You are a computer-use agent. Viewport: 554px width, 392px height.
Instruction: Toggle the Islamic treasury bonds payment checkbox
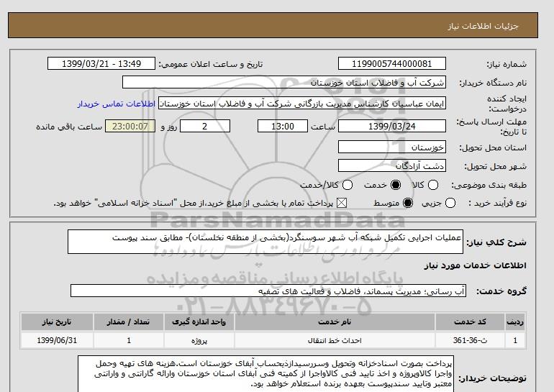pyautogui.click(x=341, y=203)
